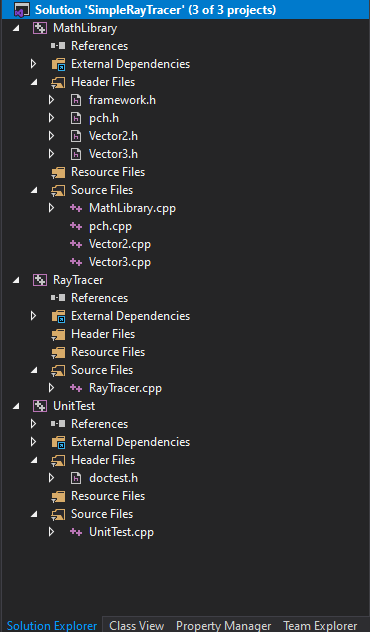Viewport: 370px width, 632px height.
Task: Select 'Header Files' label under UnitTest
Action: coord(103,460)
